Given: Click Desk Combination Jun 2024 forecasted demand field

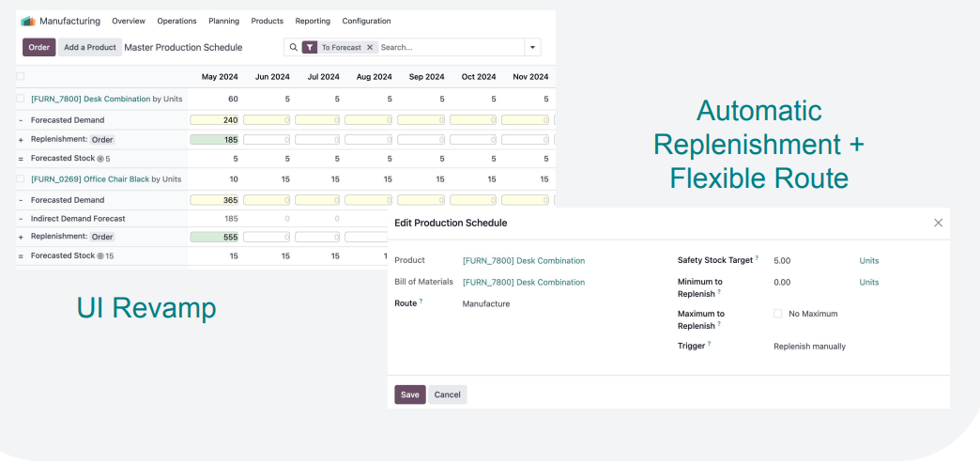Looking at the screenshot, I should pos(267,120).
